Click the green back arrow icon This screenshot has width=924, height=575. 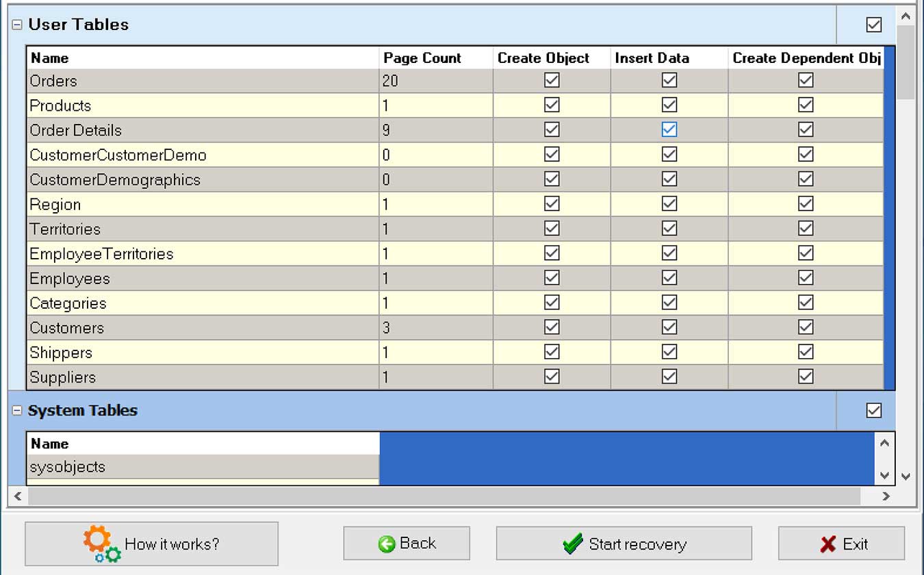click(x=387, y=543)
